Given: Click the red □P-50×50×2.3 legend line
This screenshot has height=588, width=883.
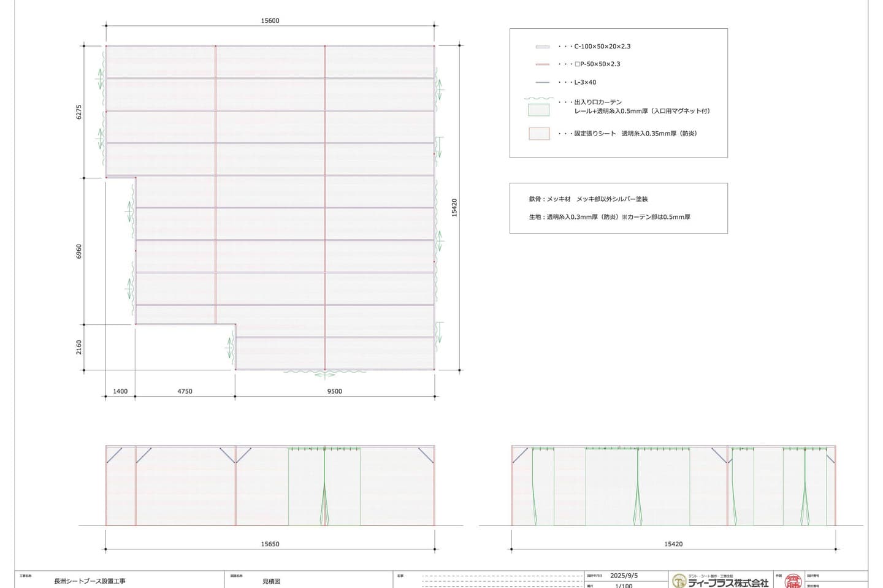Looking at the screenshot, I should click(x=542, y=64).
